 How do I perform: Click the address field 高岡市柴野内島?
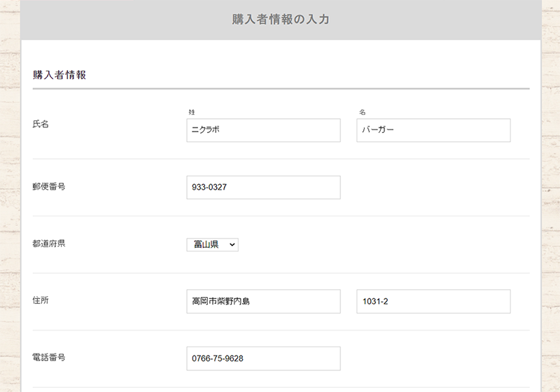263,302
